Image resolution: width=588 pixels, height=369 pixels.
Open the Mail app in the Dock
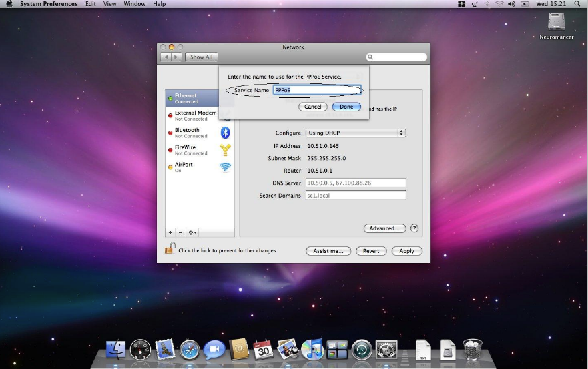coord(165,349)
